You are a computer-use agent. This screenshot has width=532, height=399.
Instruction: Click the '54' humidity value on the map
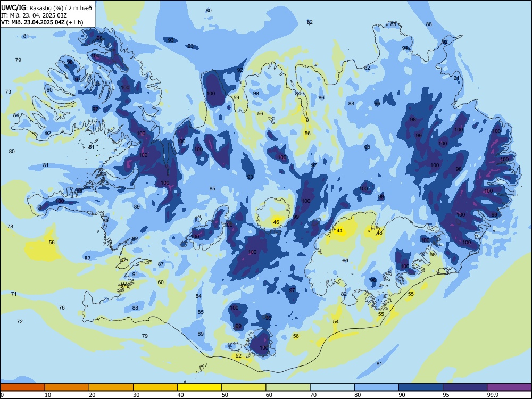pyautogui.click(x=336, y=322)
